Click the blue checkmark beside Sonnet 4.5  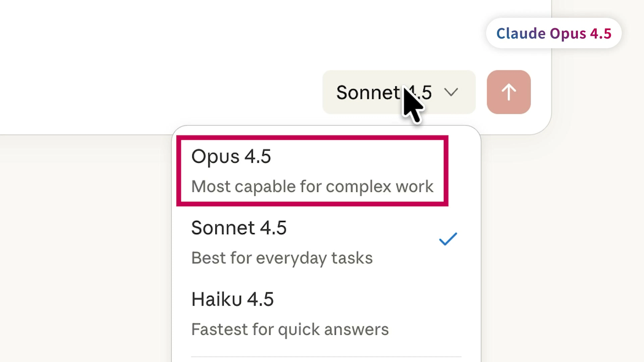tap(448, 239)
